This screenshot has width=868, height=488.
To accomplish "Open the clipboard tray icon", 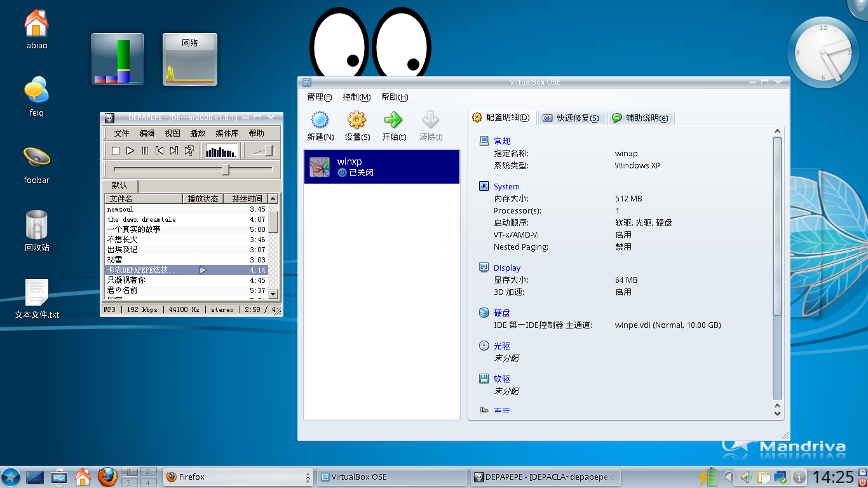I will point(764,477).
